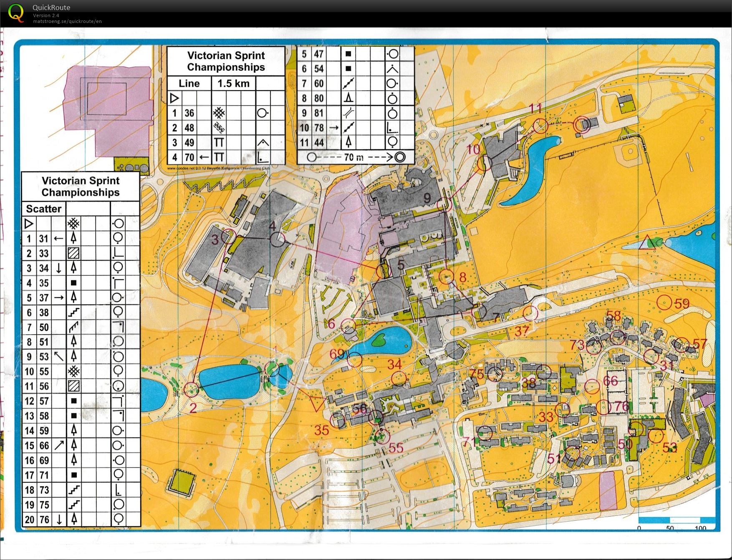Select control circle 37 on the map

530,313
